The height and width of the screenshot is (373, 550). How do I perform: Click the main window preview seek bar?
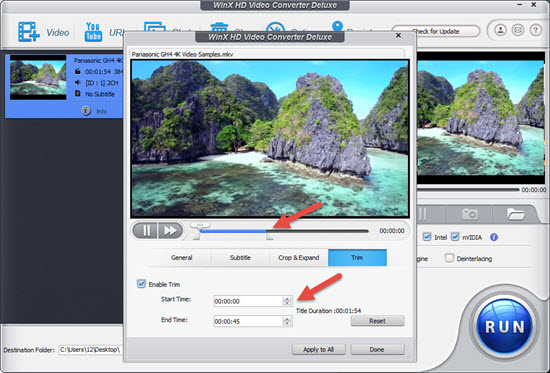pyautogui.click(x=467, y=190)
